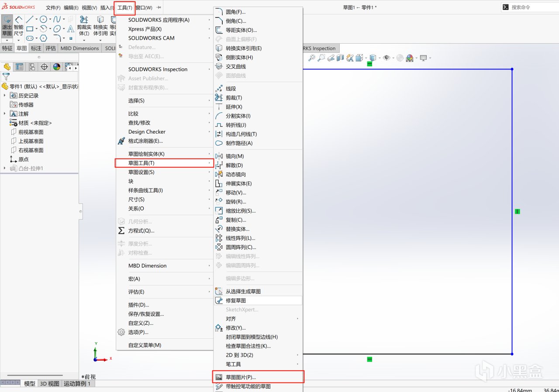Open the Circle tool dropdown arrow
The width and height of the screenshot is (559, 392).
pyautogui.click(x=50, y=19)
